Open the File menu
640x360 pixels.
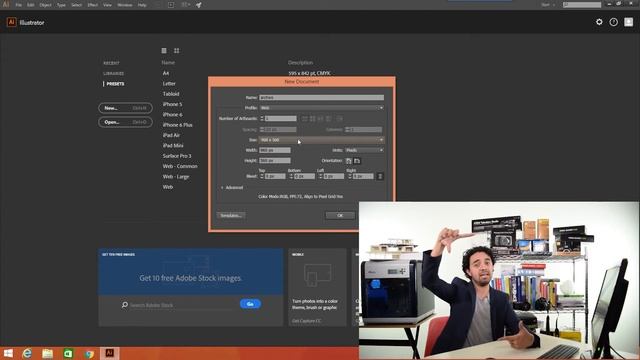(x=18, y=5)
